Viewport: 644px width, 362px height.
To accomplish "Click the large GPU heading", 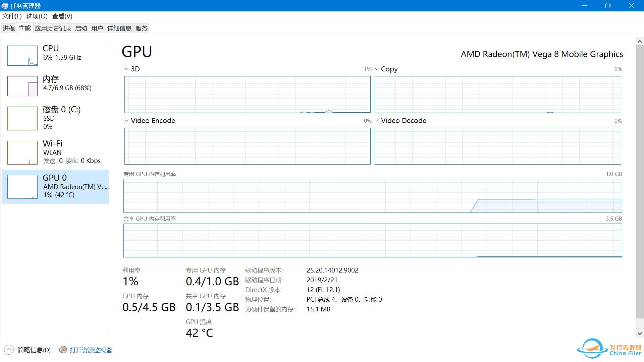I will coord(137,52).
